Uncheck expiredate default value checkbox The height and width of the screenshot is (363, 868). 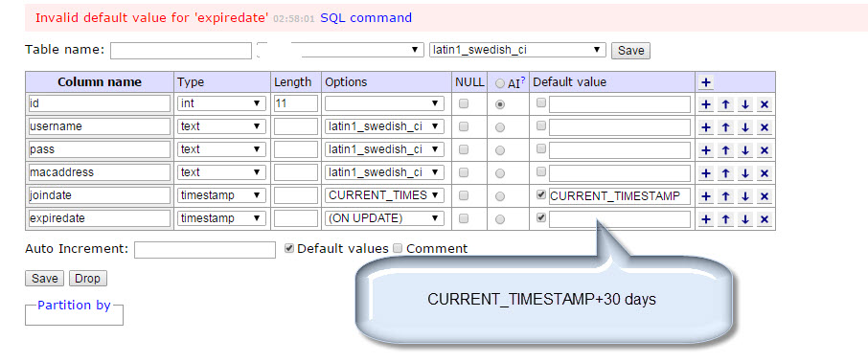tap(541, 217)
